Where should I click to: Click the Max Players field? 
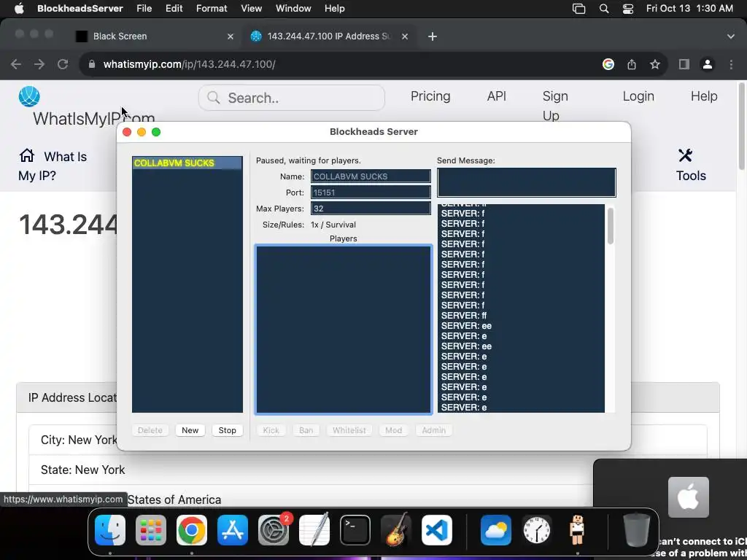pos(371,209)
